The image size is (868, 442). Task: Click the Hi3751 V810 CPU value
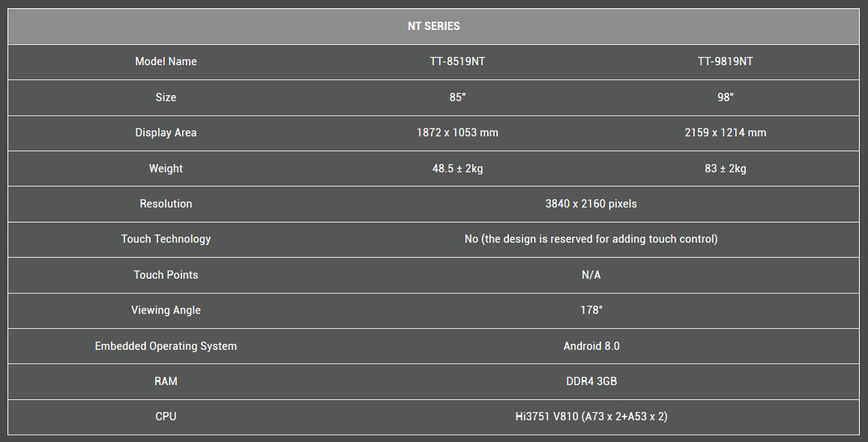point(591,417)
